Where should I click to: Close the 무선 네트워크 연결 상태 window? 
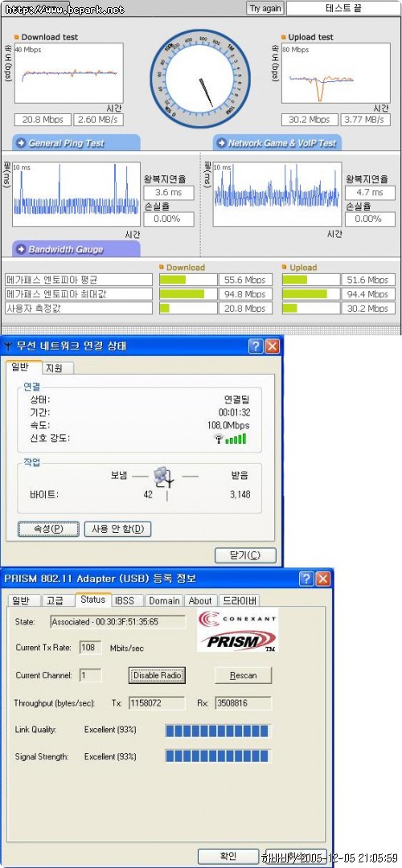click(x=272, y=346)
